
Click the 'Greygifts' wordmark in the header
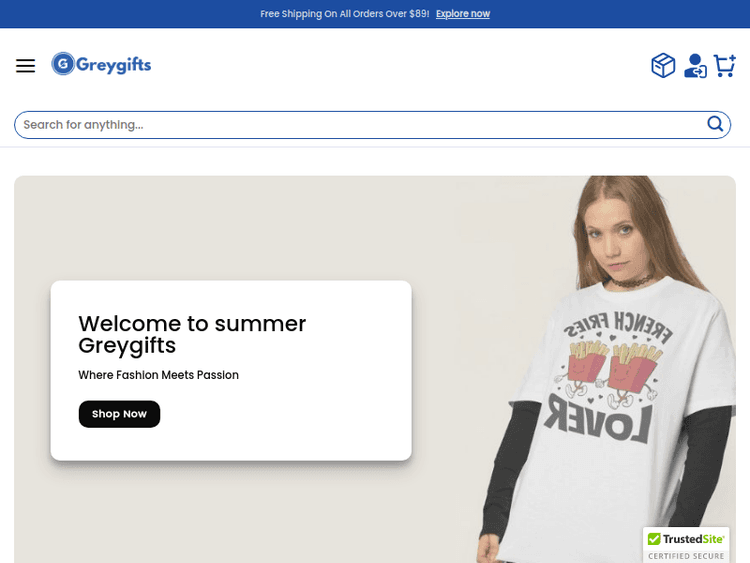coord(113,65)
